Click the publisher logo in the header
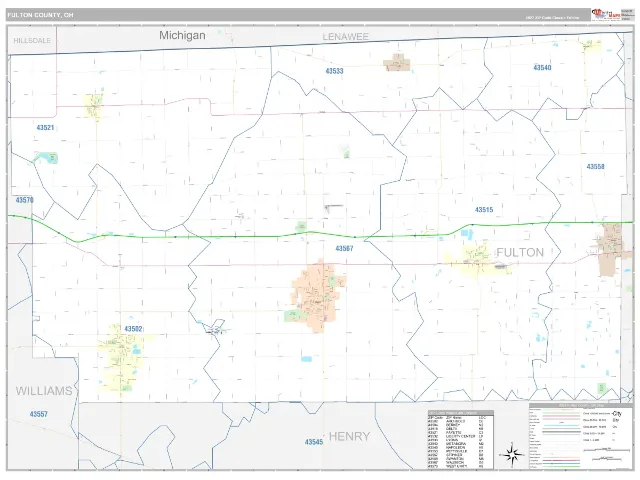This screenshot has width=640, height=480. click(x=606, y=15)
